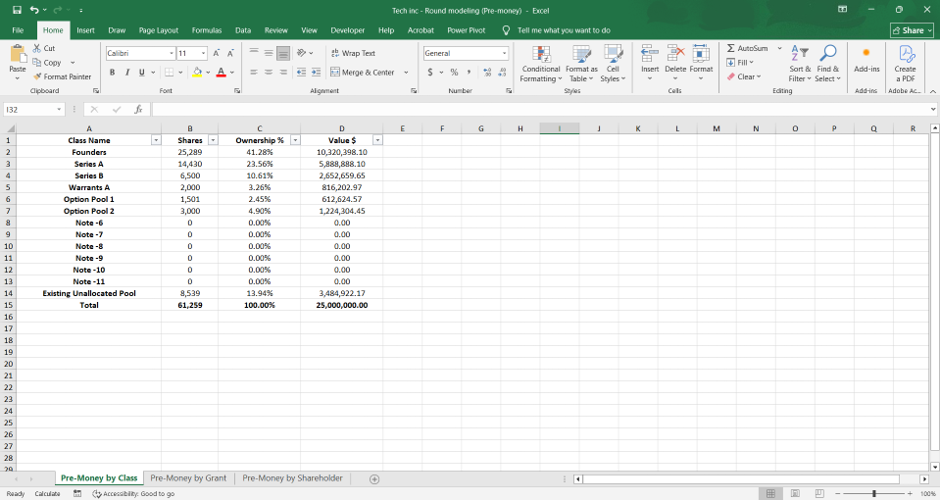The image size is (940, 500).
Task: Click the Font Color red swatch
Action: [221, 72]
